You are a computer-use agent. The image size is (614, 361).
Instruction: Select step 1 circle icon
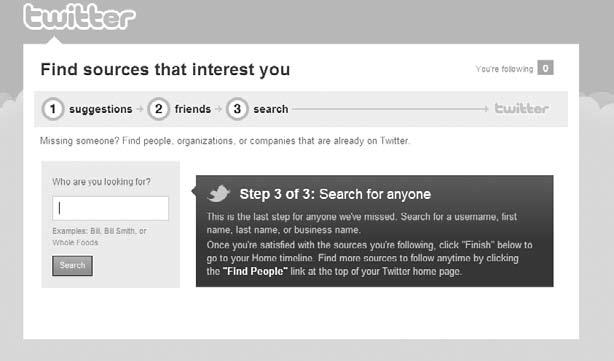pyautogui.click(x=52, y=109)
